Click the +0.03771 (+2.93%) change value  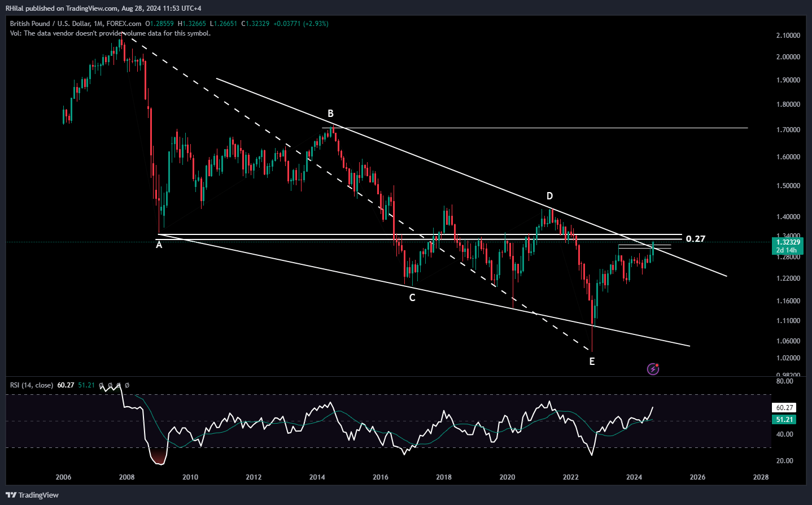pos(300,24)
